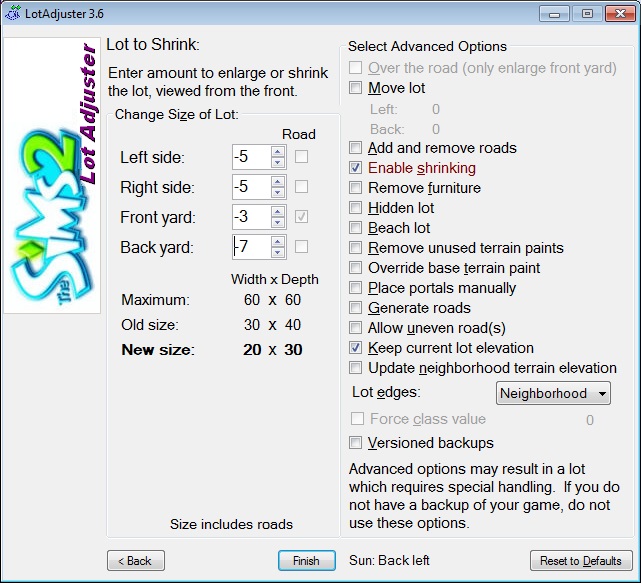
Task: Uncheck Keep current lot elevation
Action: (x=355, y=348)
